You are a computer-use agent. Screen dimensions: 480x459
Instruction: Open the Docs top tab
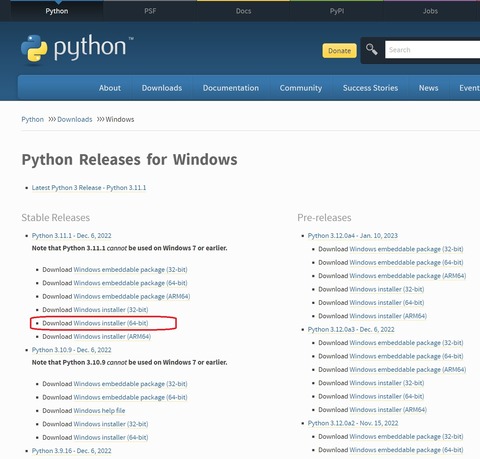[243, 11]
